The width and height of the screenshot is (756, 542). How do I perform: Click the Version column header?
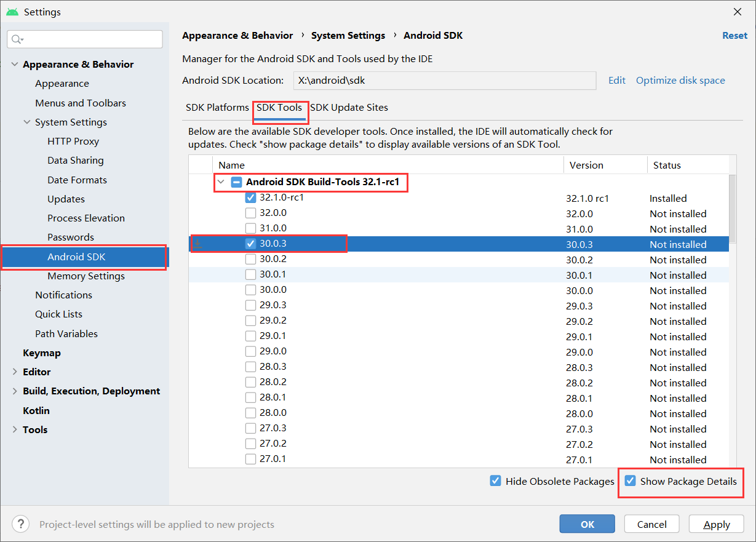pyautogui.click(x=605, y=165)
